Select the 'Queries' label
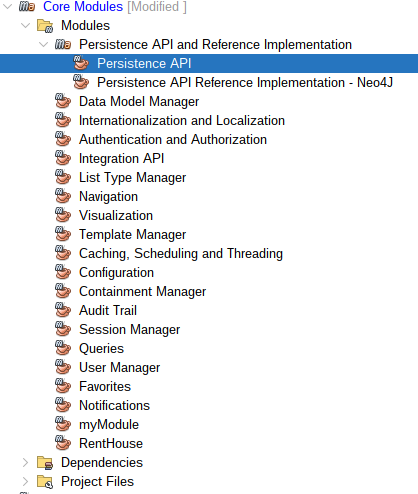The image size is (418, 494). 101,349
